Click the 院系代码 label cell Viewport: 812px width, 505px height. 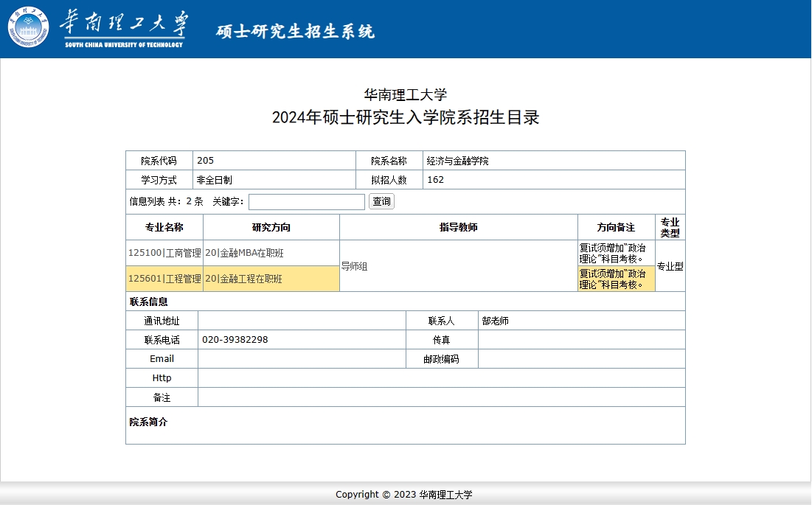(159, 161)
